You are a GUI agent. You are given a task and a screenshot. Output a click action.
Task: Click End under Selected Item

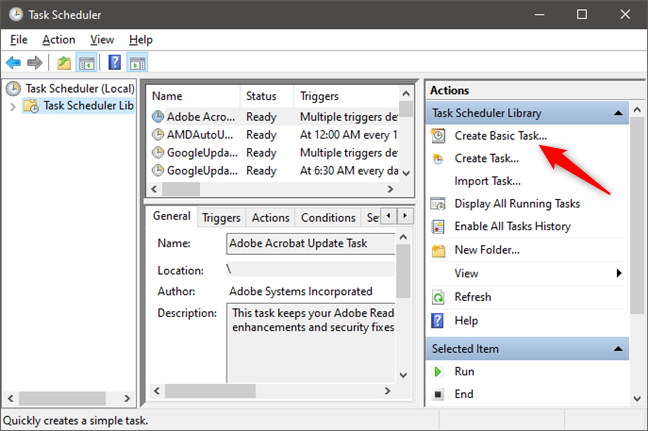click(464, 394)
